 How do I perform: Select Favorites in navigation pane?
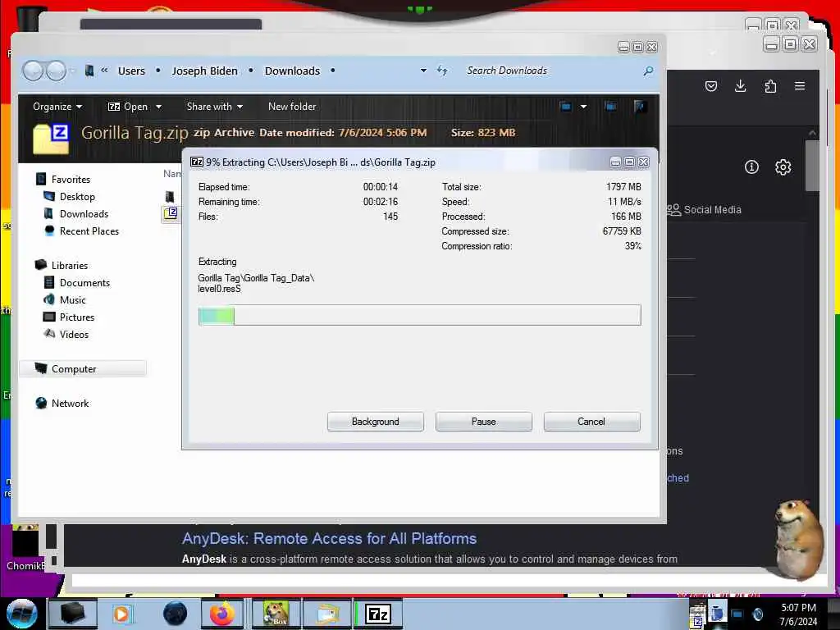click(x=63, y=180)
